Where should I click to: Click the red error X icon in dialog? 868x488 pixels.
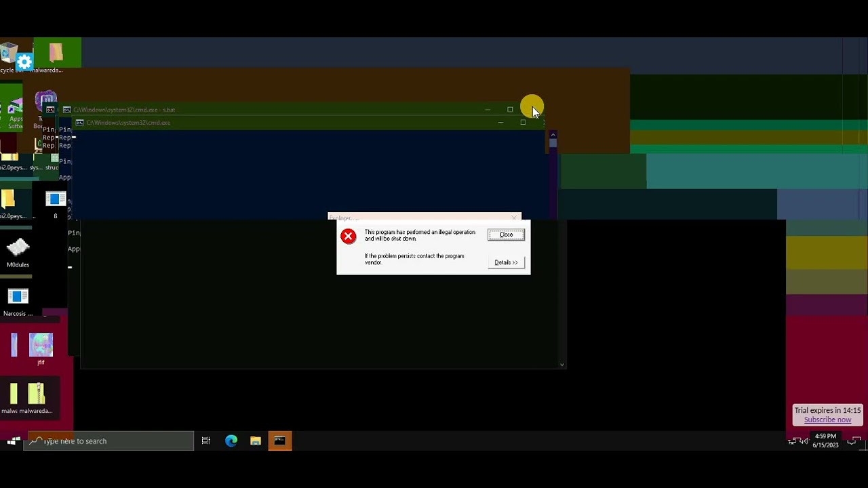(348, 237)
